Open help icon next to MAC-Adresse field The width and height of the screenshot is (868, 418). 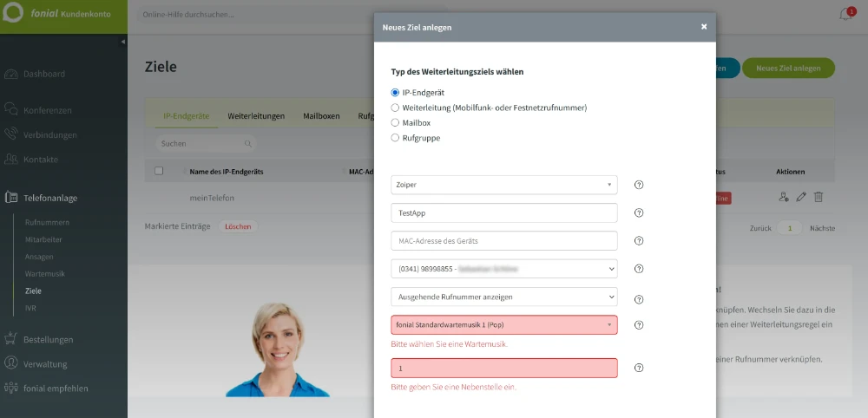(x=639, y=240)
